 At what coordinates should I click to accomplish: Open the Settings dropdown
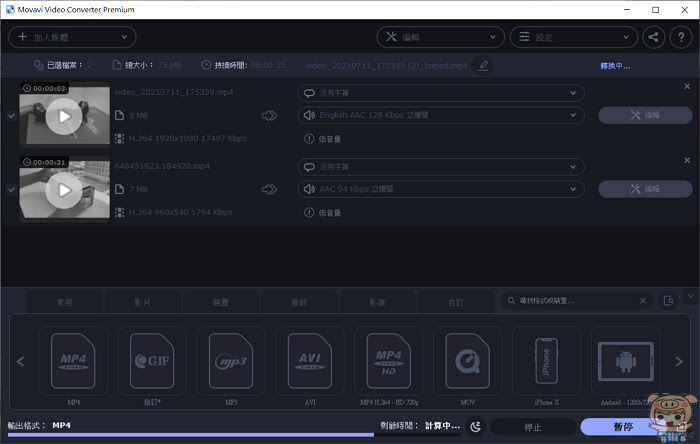coord(574,37)
